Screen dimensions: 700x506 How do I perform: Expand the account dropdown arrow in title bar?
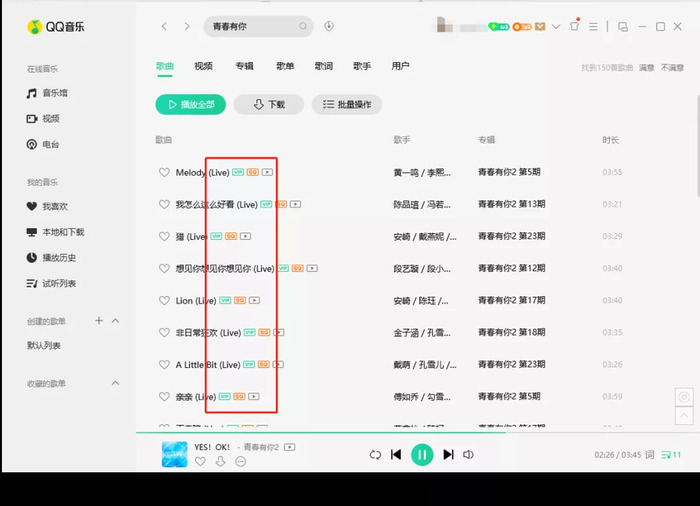557,26
